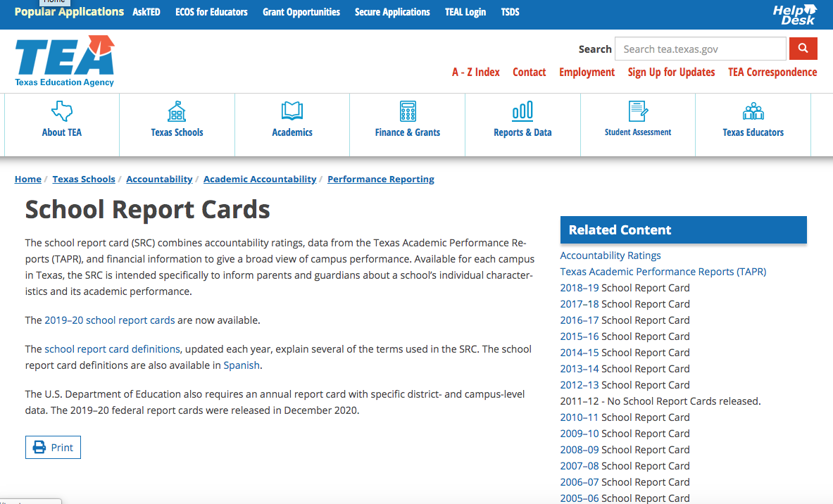The image size is (833, 504).
Task: Click '2011–12 - No School Report Cards released.' text
Action: [660, 401]
